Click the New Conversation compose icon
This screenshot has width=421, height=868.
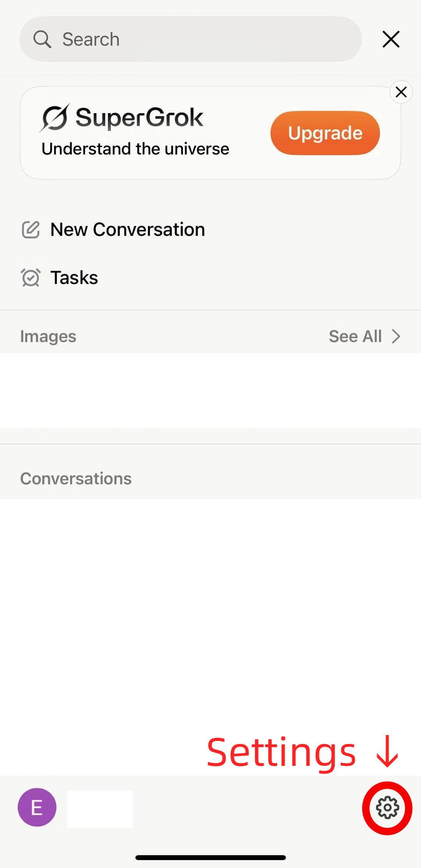point(30,230)
